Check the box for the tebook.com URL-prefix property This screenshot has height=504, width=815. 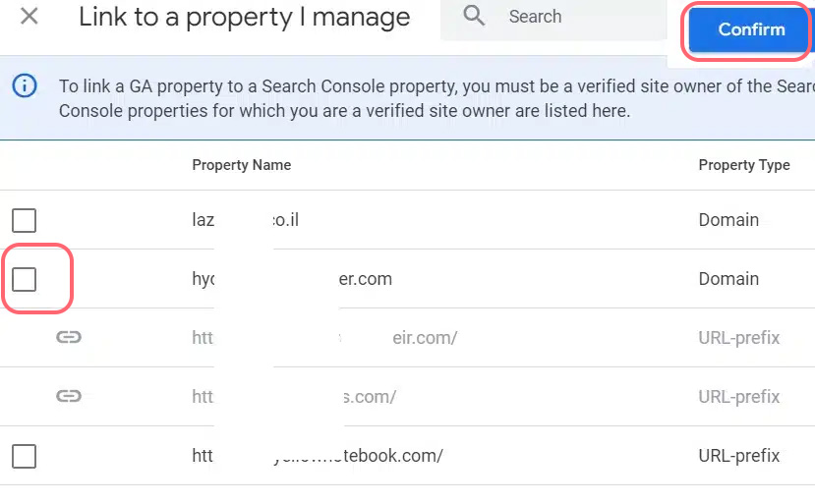click(24, 456)
